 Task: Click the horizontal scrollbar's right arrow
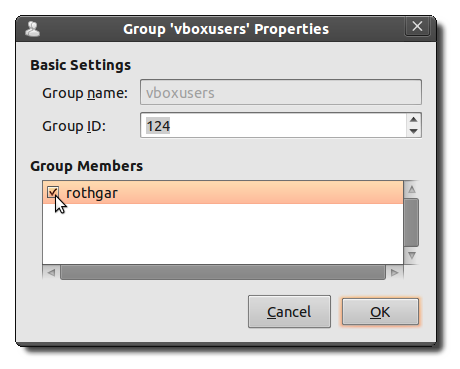point(395,273)
